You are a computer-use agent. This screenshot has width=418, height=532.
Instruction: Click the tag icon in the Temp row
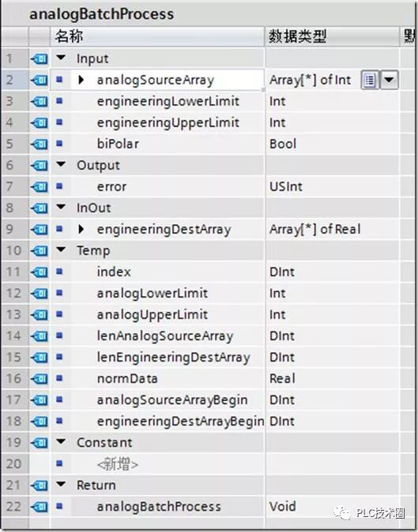pos(39,251)
